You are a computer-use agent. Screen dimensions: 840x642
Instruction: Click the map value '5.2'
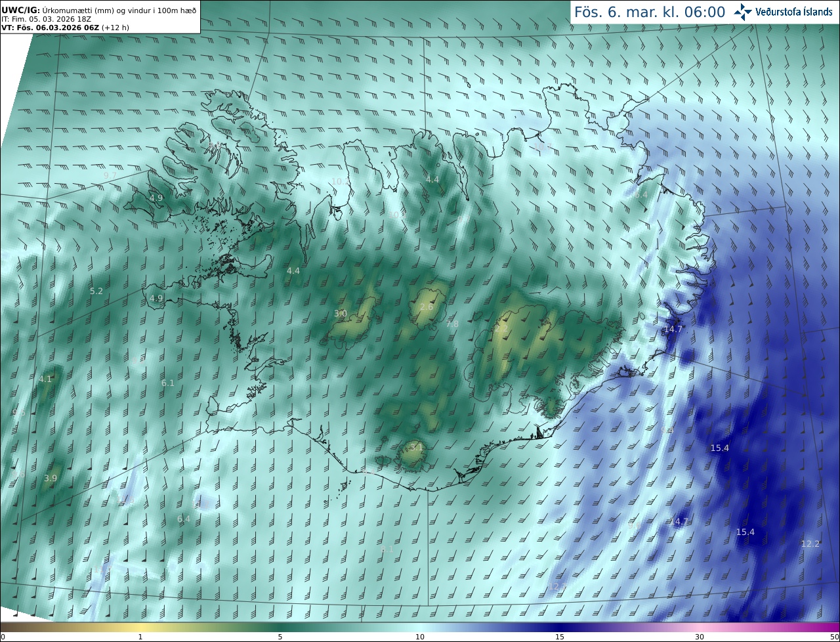(x=96, y=291)
